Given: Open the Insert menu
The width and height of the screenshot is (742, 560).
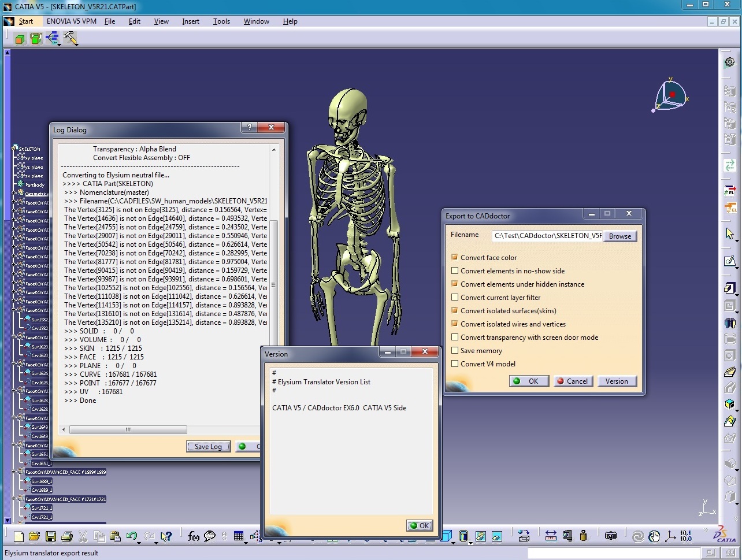Looking at the screenshot, I should 191,21.
